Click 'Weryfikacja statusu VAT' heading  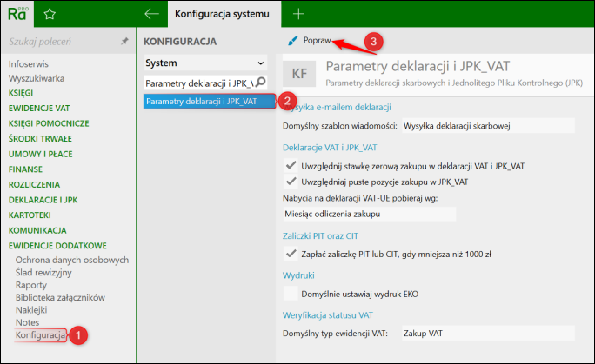click(328, 315)
